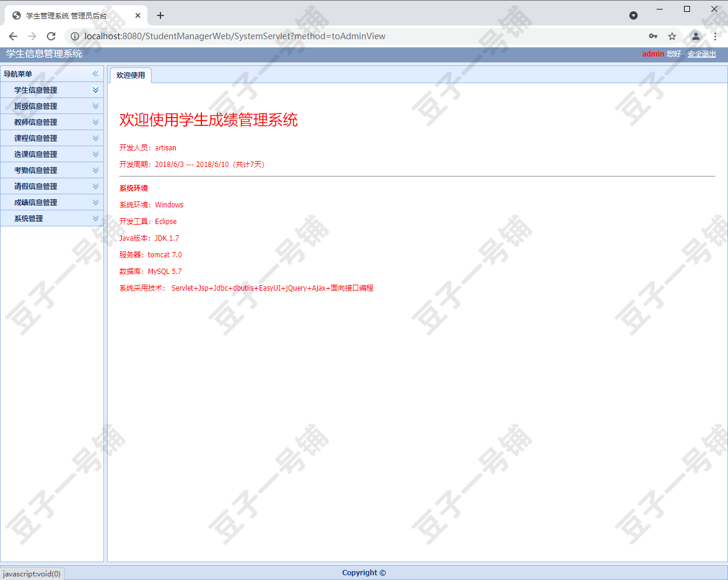The width and height of the screenshot is (728, 580).
Task: Select the 欢迎使用 tab
Action: click(131, 75)
